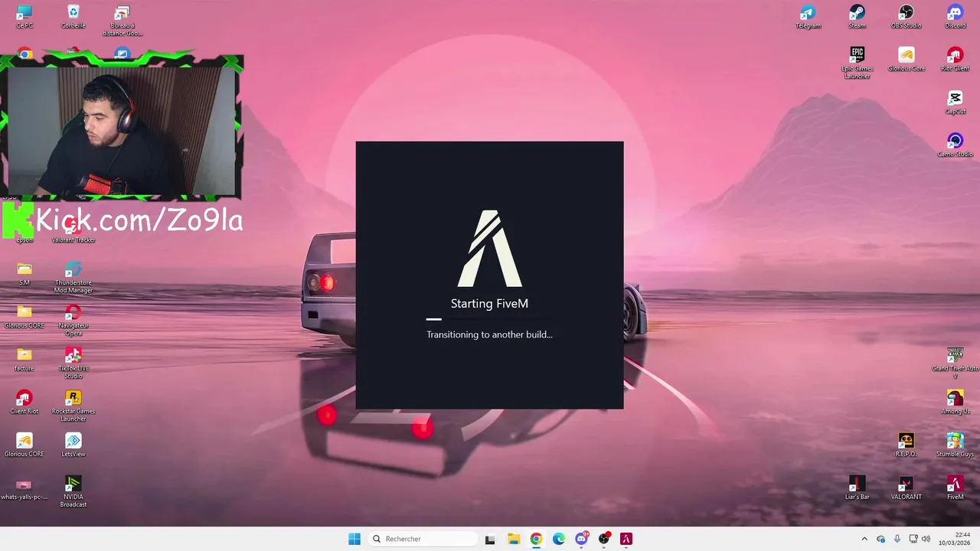Image resolution: width=980 pixels, height=551 pixels.
Task: Open the S.M folder
Action: pyautogui.click(x=24, y=274)
